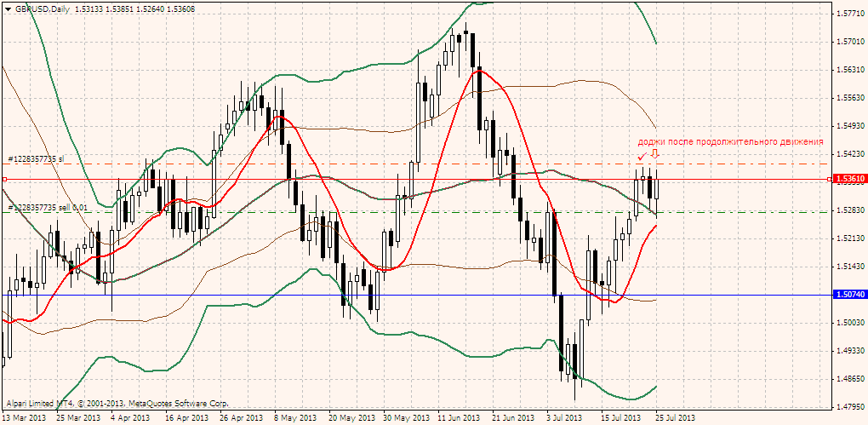Click the 1.48650 price scale label
Screen dimensions: 868x425
tap(851, 379)
